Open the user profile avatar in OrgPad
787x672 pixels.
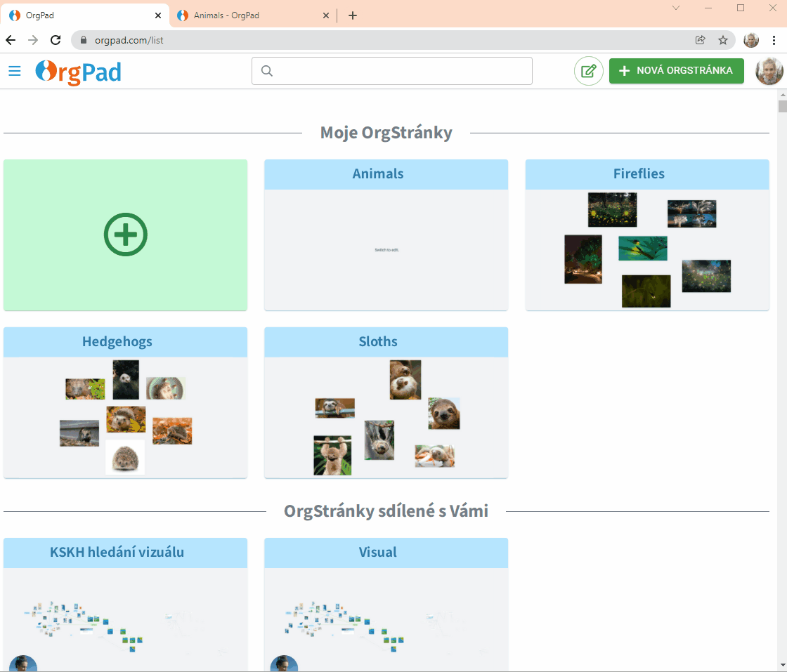point(769,71)
